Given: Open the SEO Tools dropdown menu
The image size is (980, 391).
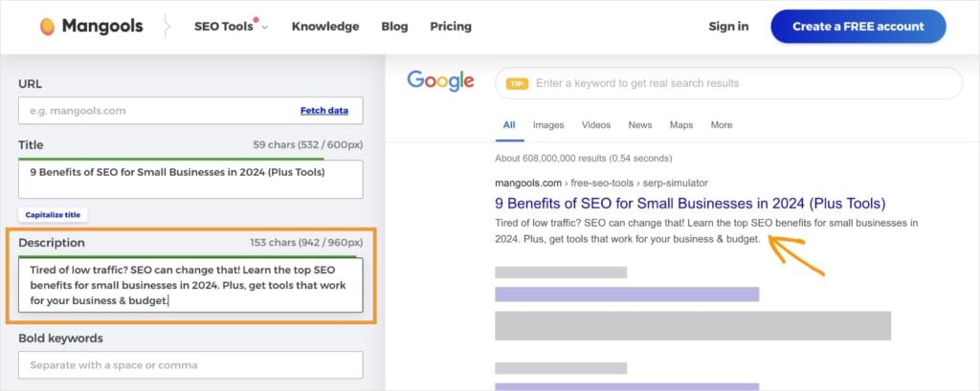Looking at the screenshot, I should [x=231, y=26].
